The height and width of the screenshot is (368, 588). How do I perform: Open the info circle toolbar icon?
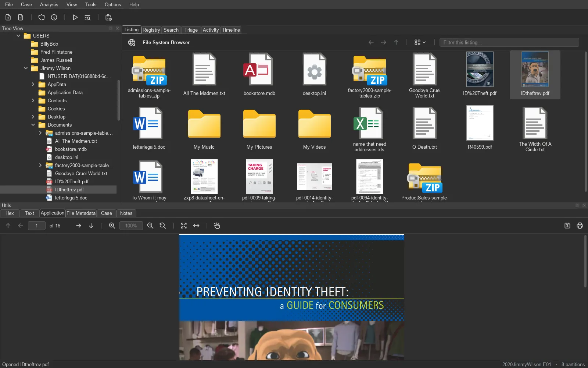coord(54,17)
